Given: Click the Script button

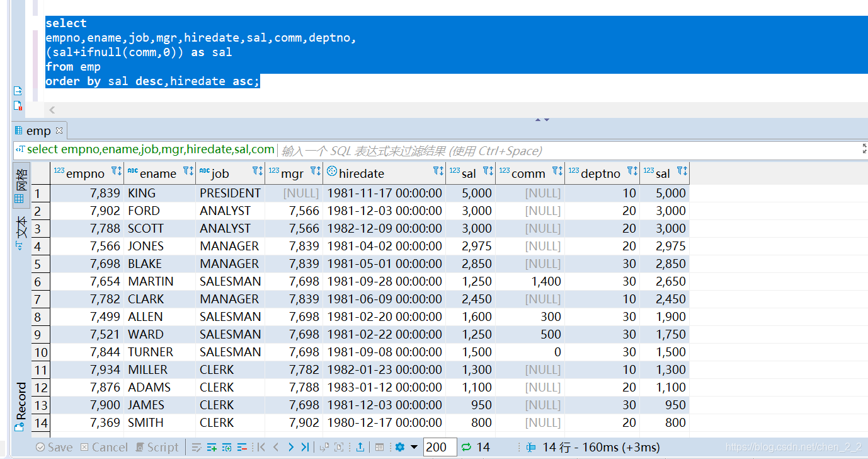Looking at the screenshot, I should 157,447.
